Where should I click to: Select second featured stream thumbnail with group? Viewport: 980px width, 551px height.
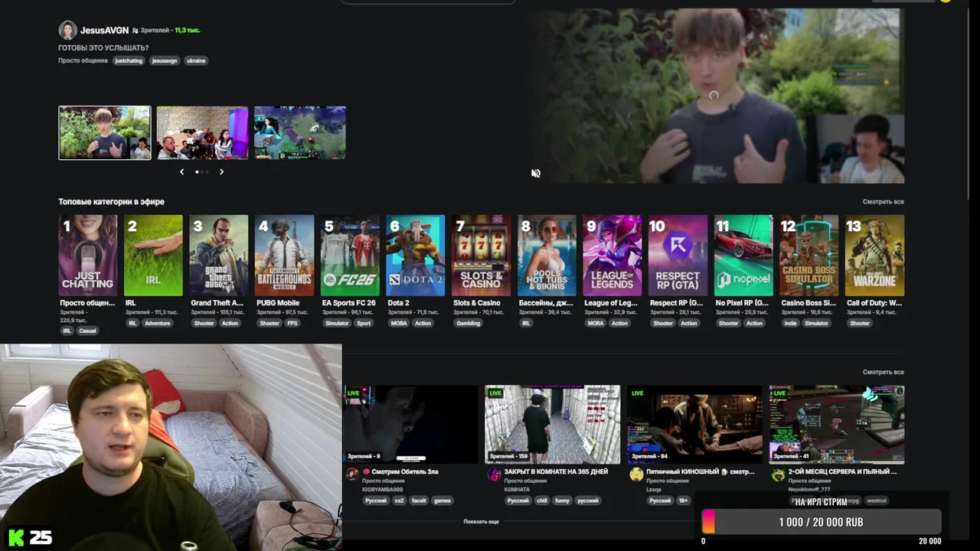202,132
